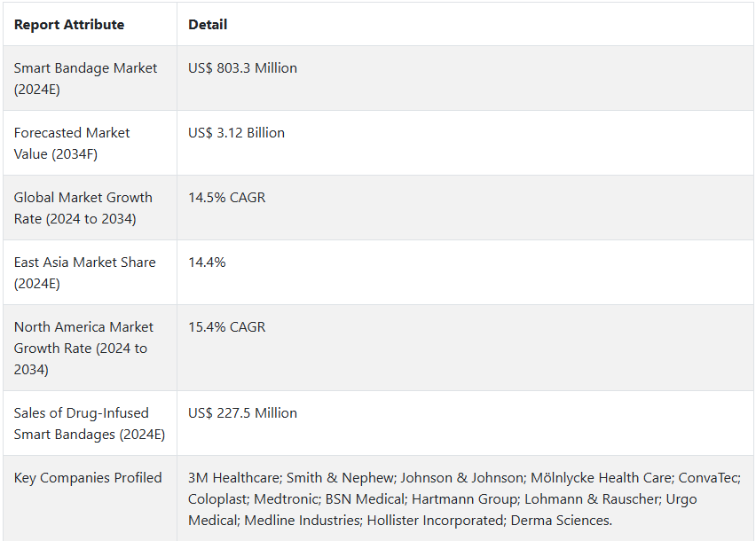The image size is (756, 541).
Task: Select Forecasted Market Value (2034F) label
Action: (x=72, y=143)
